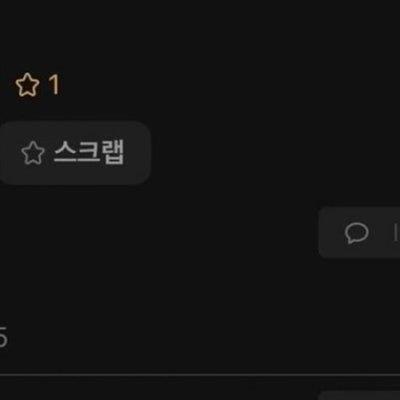
Task: Toggle the bookmark star in 스크랩
Action: (33, 153)
